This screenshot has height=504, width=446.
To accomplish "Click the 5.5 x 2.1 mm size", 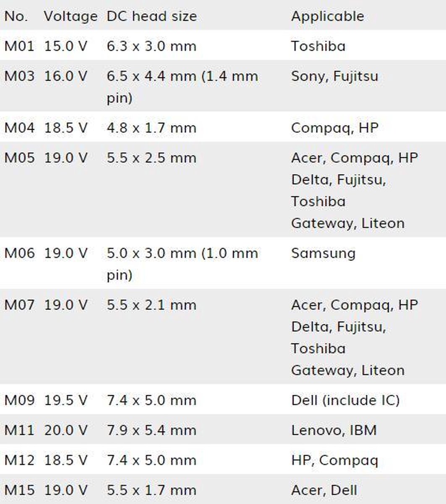I will point(151,305).
